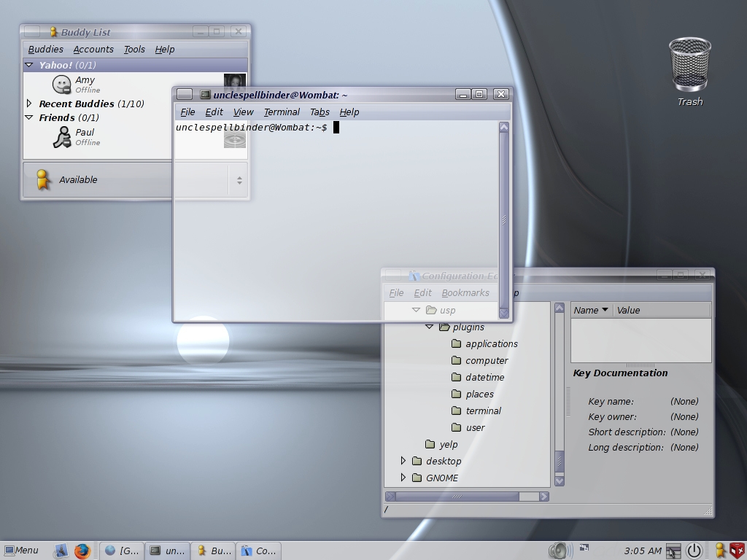Sort by the Name column header

(x=591, y=310)
